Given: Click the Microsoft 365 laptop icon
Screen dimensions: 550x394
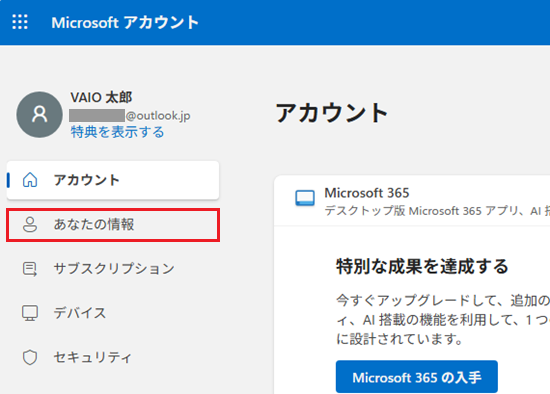Looking at the screenshot, I should point(305,198).
